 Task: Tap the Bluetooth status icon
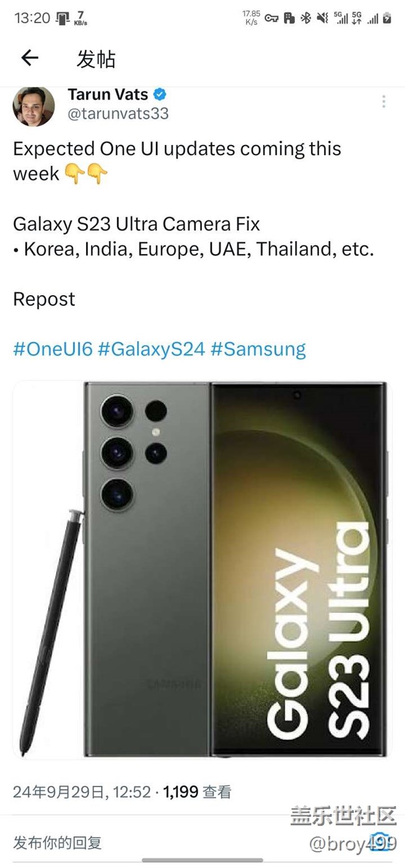pyautogui.click(x=305, y=18)
